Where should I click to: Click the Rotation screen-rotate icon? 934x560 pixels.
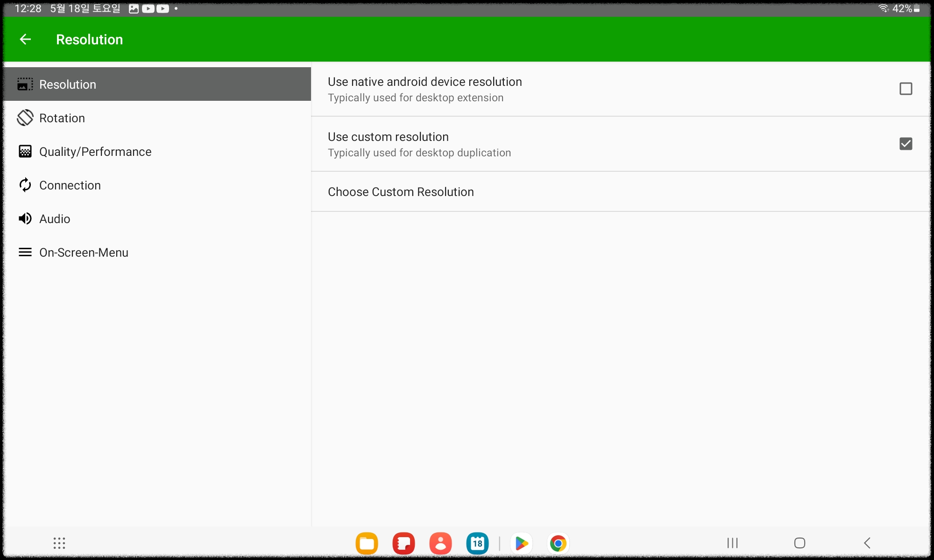(x=25, y=118)
